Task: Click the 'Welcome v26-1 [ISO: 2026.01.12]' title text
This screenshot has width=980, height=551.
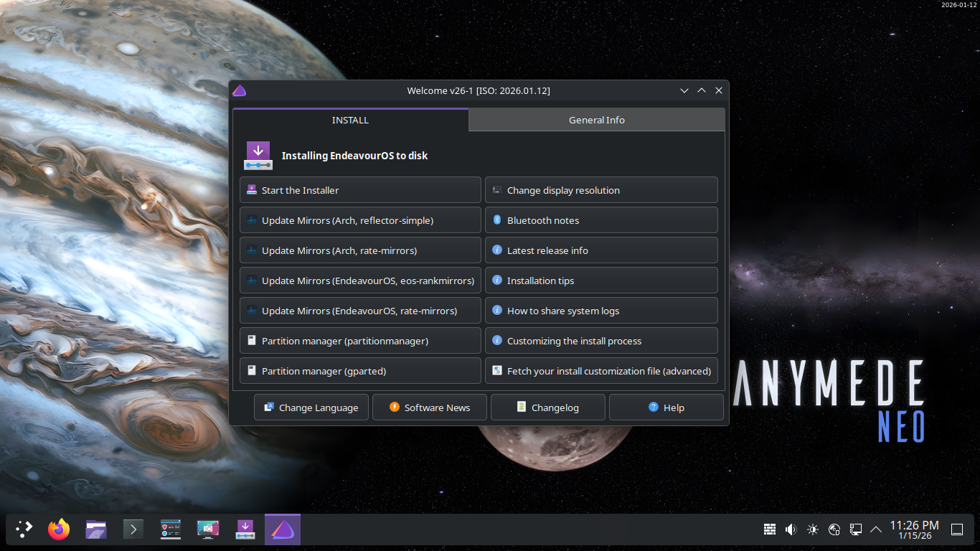Action: coord(479,91)
